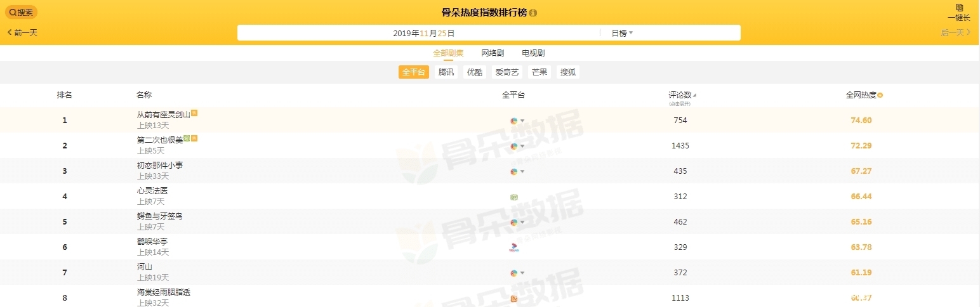Click multi-platform icon in 初恋那件小事 row
The width and height of the screenshot is (980, 307).
point(514,171)
